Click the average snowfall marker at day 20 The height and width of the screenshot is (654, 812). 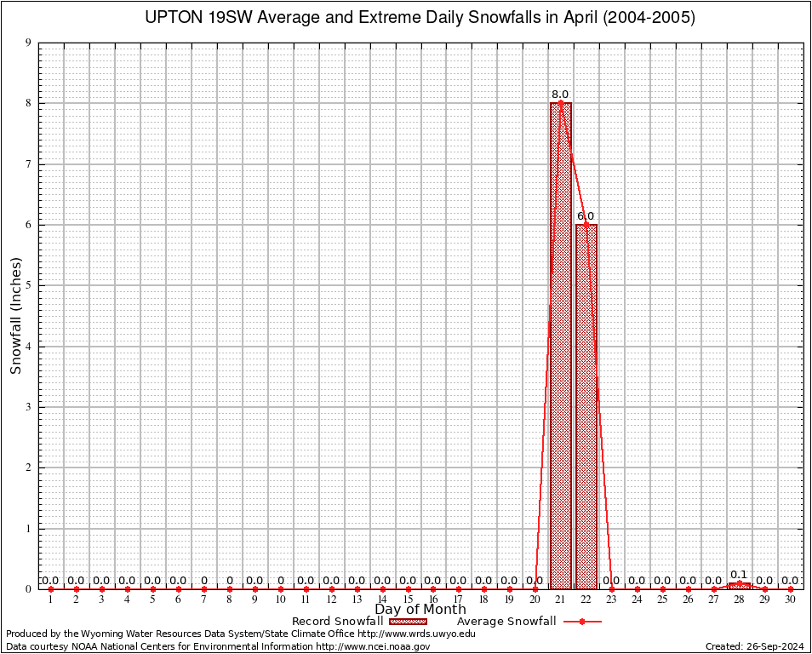coord(535,588)
